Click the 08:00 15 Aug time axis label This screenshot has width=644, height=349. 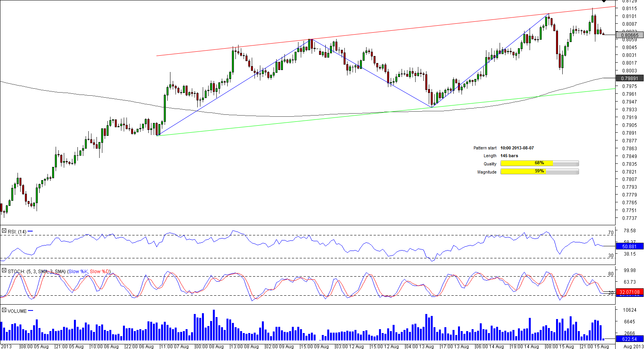(560, 347)
